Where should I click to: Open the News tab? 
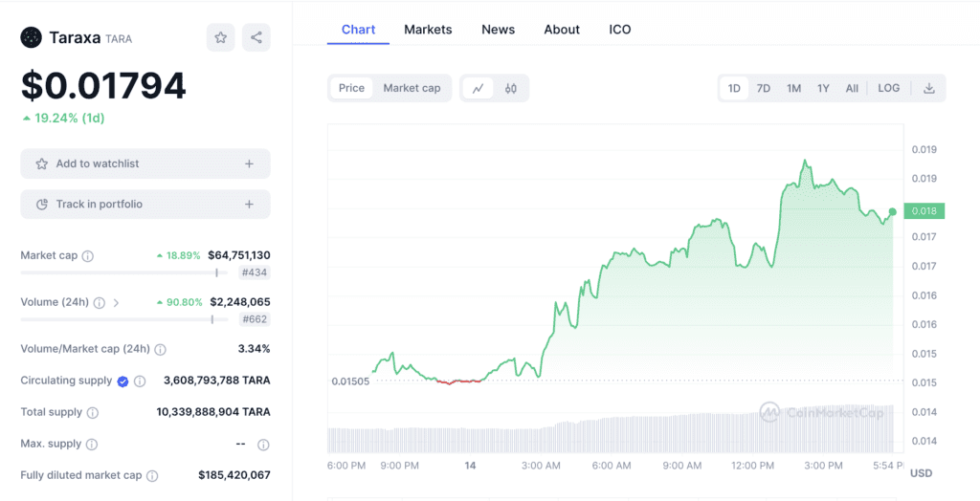click(x=498, y=30)
